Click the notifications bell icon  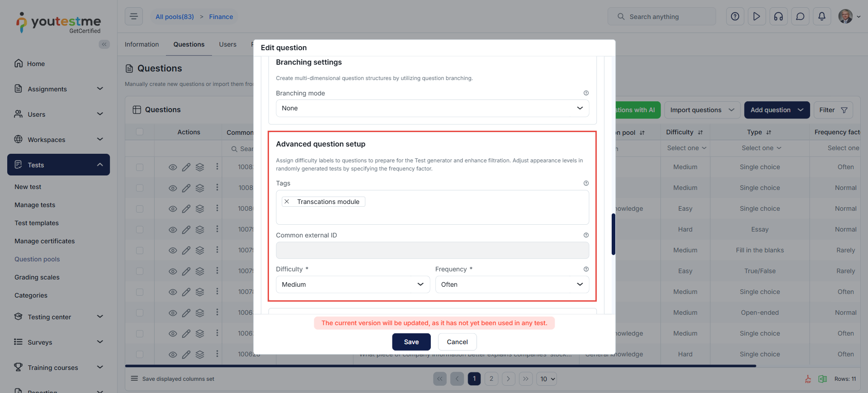pyautogui.click(x=822, y=17)
